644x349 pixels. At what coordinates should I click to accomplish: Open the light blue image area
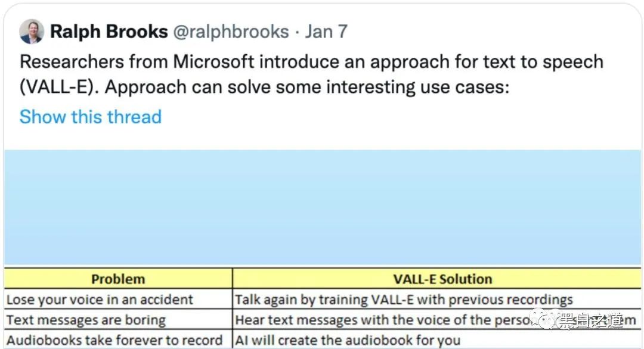click(x=323, y=207)
